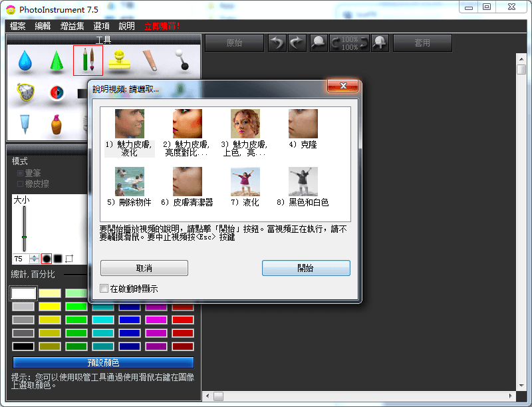The image size is (532, 407).
Task: Enable the 在啟動時顯示 checkbox
Action: [104, 289]
